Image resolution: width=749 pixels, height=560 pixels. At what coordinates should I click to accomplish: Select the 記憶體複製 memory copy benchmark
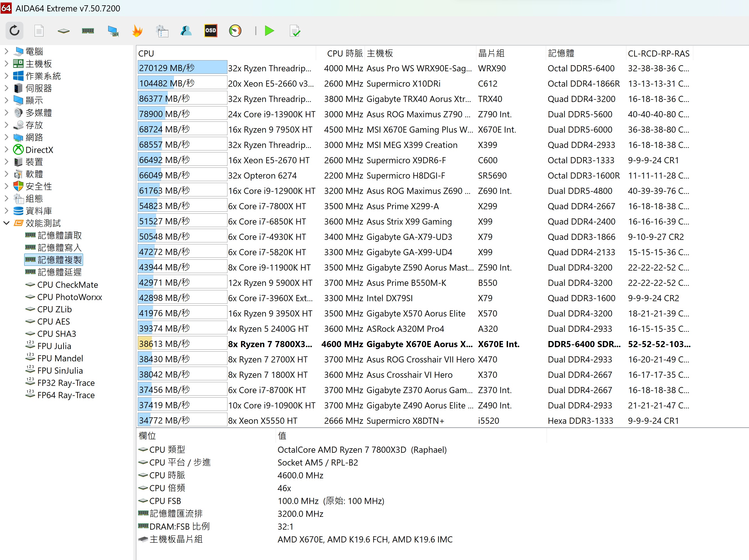pos(54,260)
